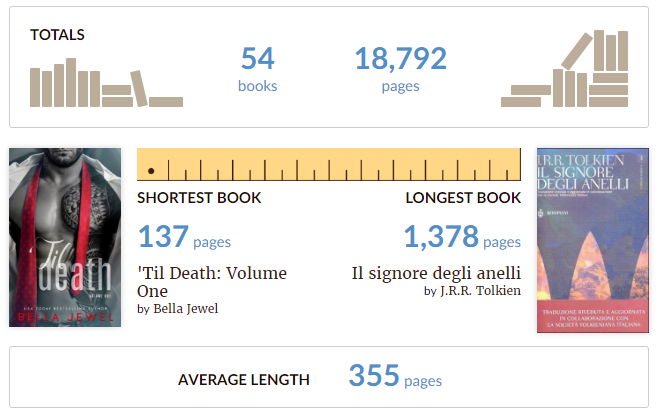The height and width of the screenshot is (416, 662).
Task: Click the 18,792 pages total
Action: click(x=400, y=60)
